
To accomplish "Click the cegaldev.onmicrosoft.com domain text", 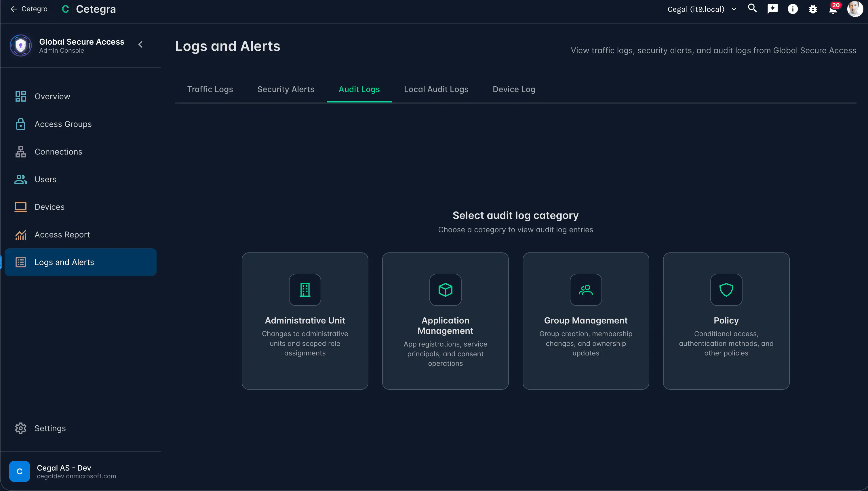I will [x=76, y=476].
